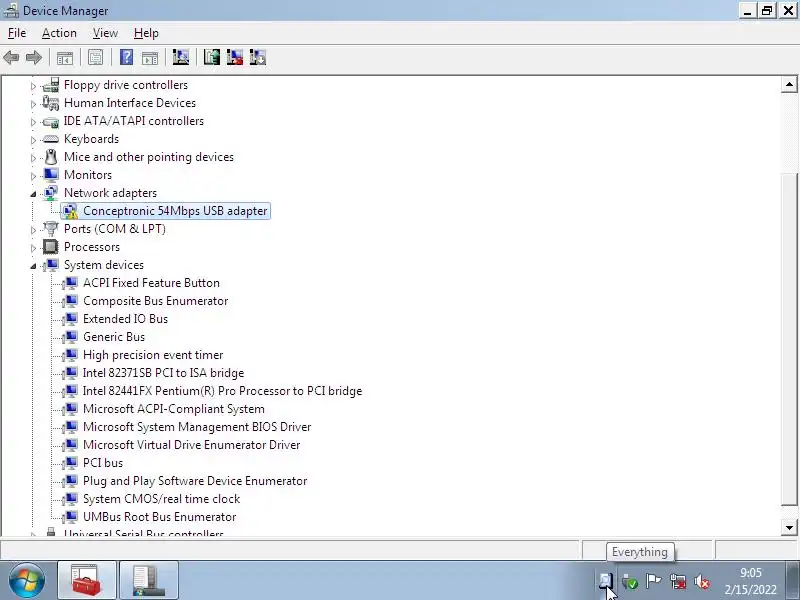800x600 pixels.
Task: Open the Help menu
Action: [146, 33]
